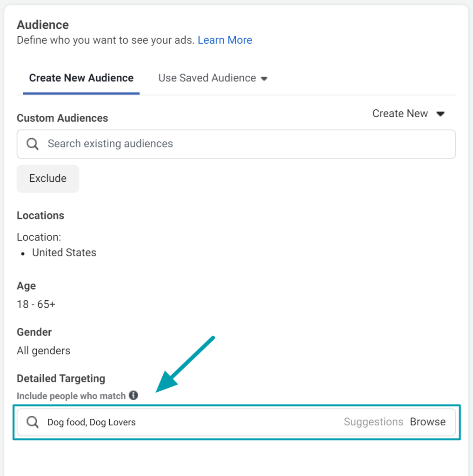Open Browse in Detailed Targeting

tap(428, 422)
